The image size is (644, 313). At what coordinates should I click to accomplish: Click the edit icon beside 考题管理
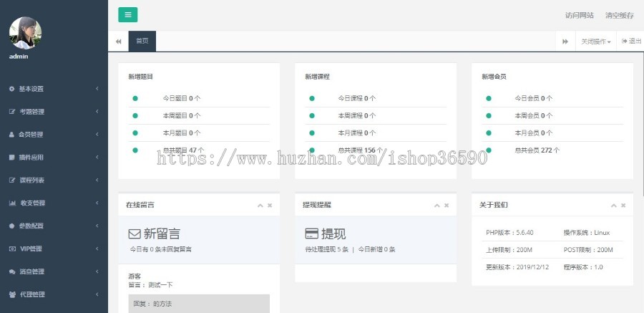click(x=12, y=112)
